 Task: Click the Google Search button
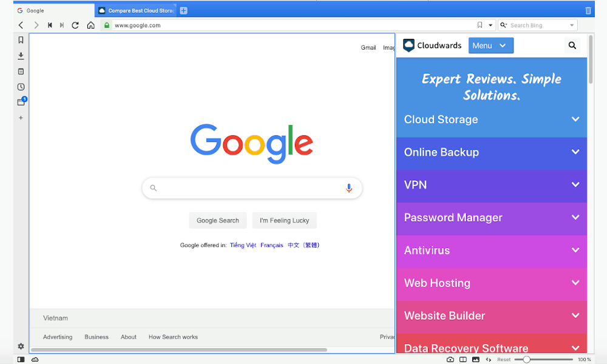tap(217, 220)
